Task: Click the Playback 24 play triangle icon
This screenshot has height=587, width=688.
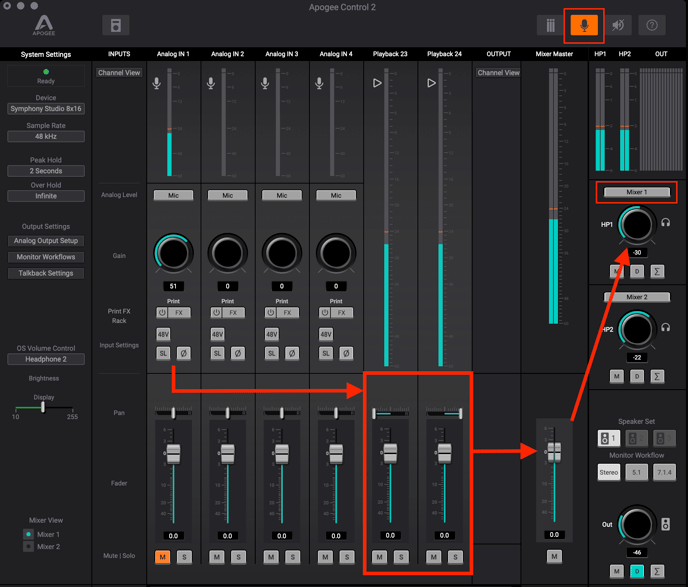Action: pyautogui.click(x=431, y=83)
